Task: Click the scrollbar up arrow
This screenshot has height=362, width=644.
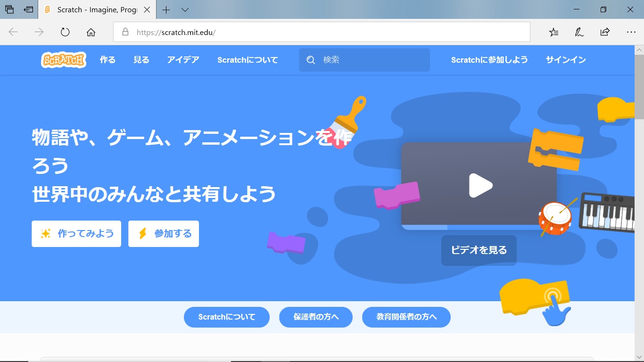Action: point(639,49)
